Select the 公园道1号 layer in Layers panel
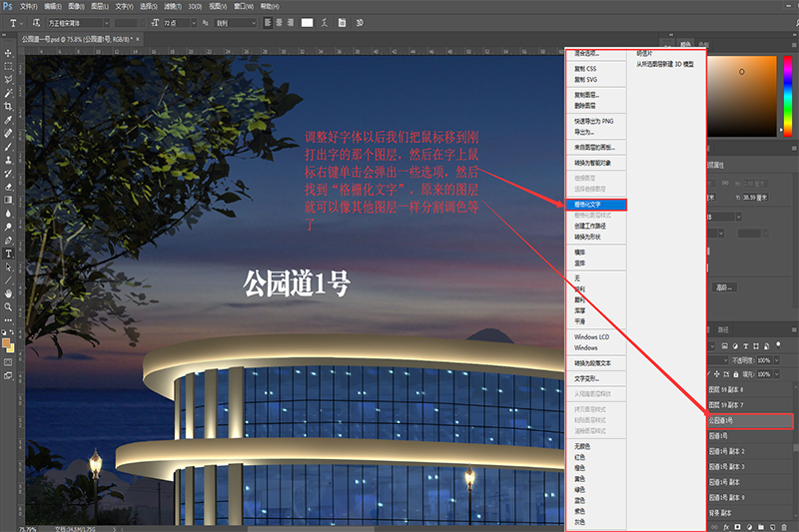The image size is (799, 532). pyautogui.click(x=749, y=421)
